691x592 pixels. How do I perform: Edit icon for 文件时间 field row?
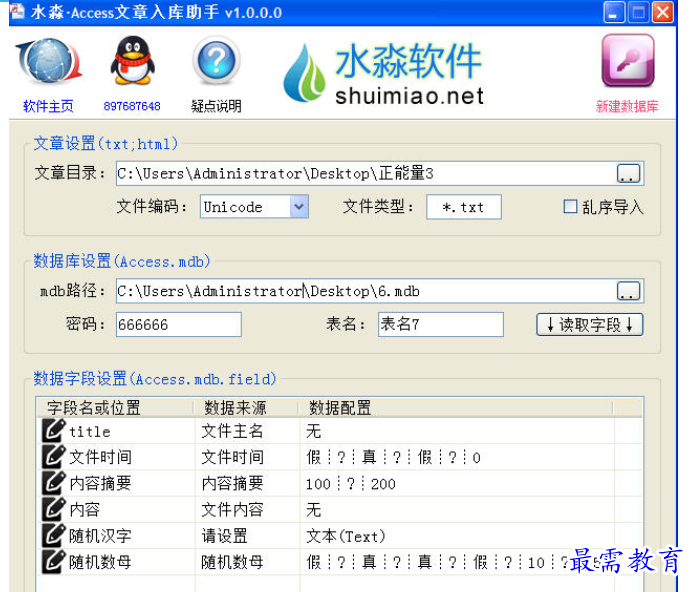[x=53, y=457]
